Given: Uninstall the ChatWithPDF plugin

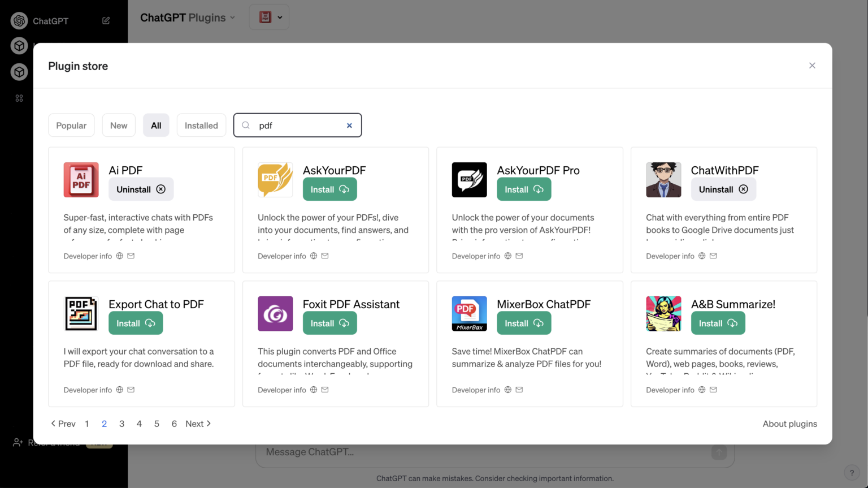Looking at the screenshot, I should click(x=723, y=189).
